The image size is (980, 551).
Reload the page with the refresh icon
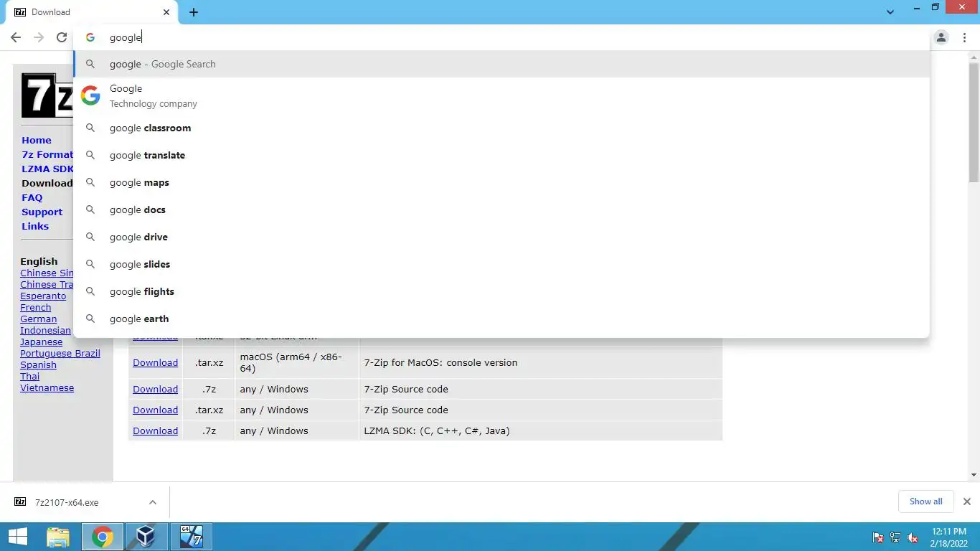click(x=62, y=37)
